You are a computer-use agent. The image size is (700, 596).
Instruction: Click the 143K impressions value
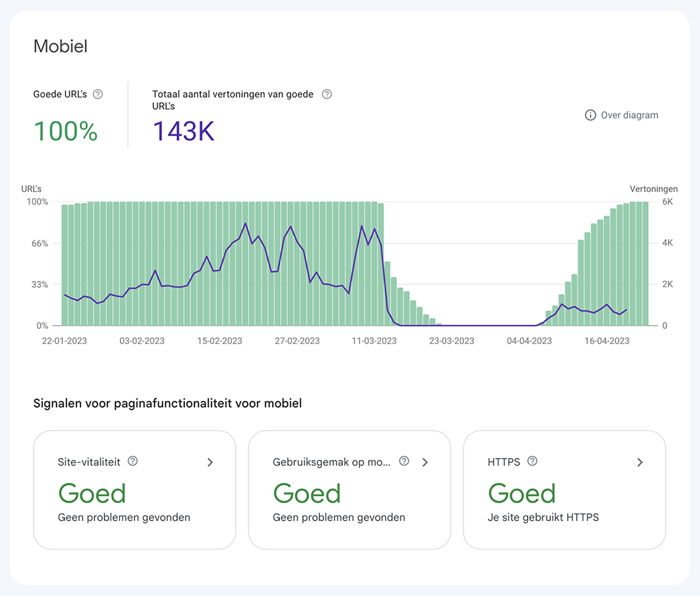click(183, 132)
